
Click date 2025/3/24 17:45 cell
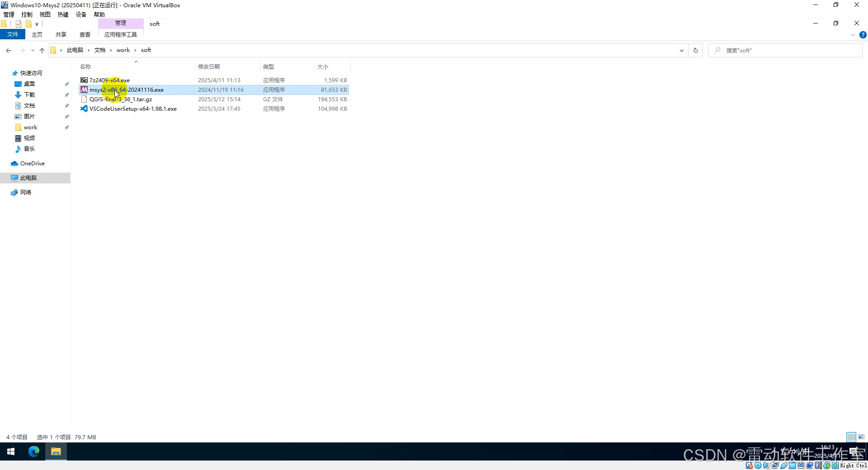click(219, 109)
